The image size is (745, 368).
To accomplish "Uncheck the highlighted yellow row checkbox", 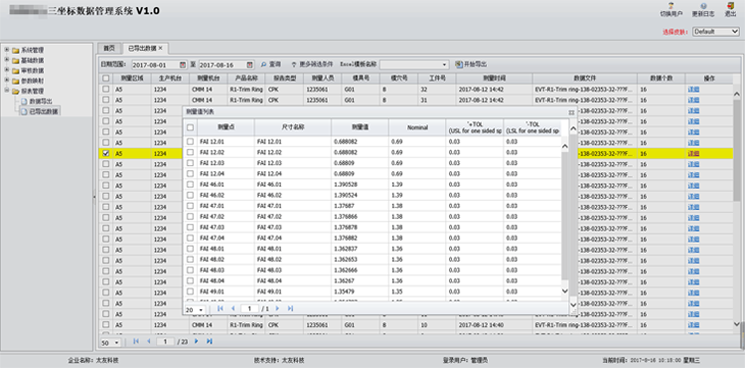I will [x=105, y=153].
